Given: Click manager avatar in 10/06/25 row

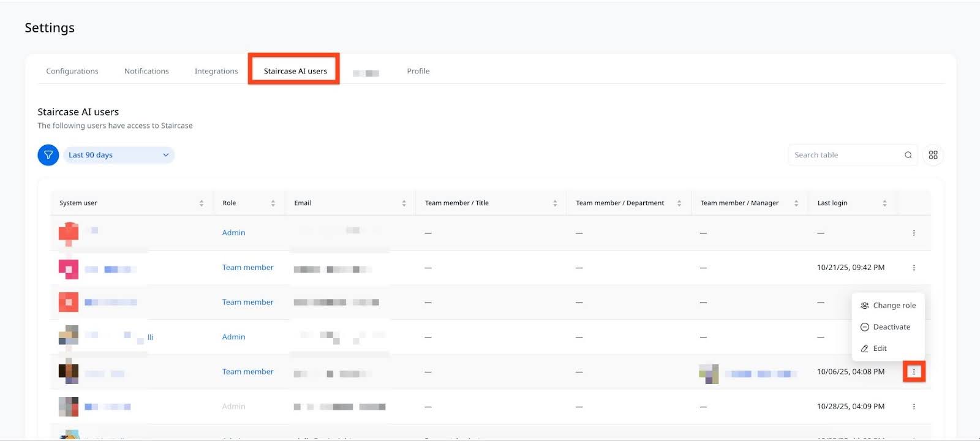Looking at the screenshot, I should click(709, 374).
